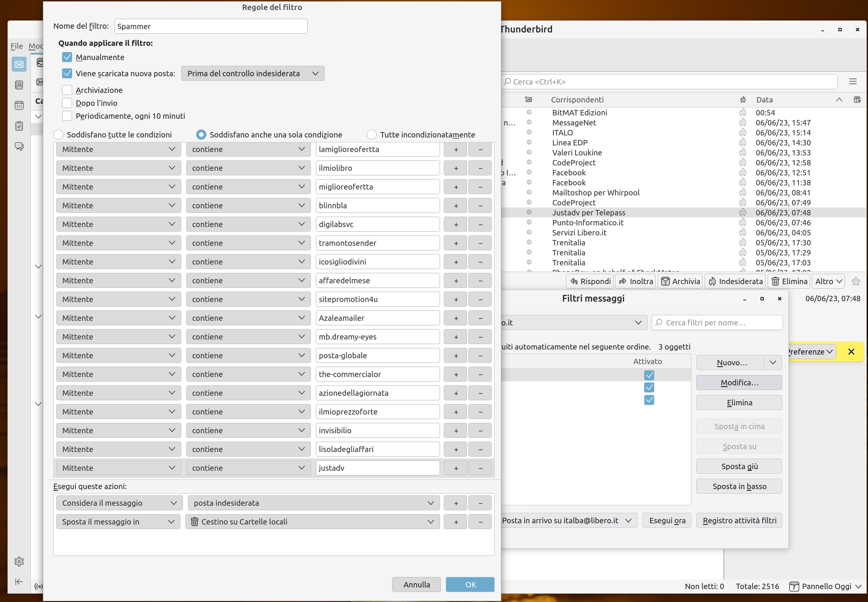Open Considera il messaggio action dropdown
The height and width of the screenshot is (602, 868).
[x=119, y=503]
